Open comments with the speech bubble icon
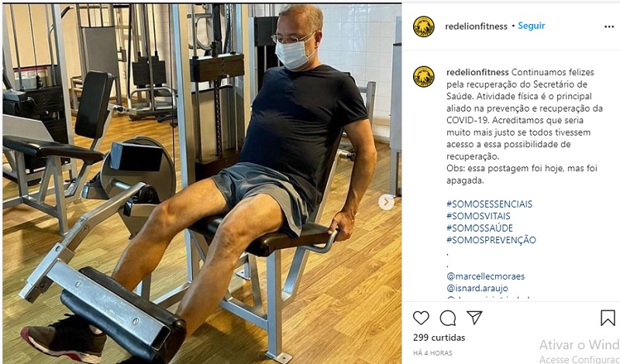This screenshot has width=620, height=364. click(448, 318)
